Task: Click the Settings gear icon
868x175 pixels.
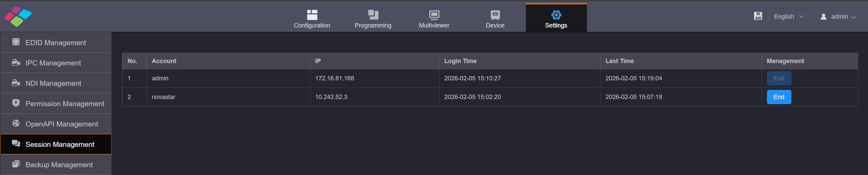Action: pos(556,15)
